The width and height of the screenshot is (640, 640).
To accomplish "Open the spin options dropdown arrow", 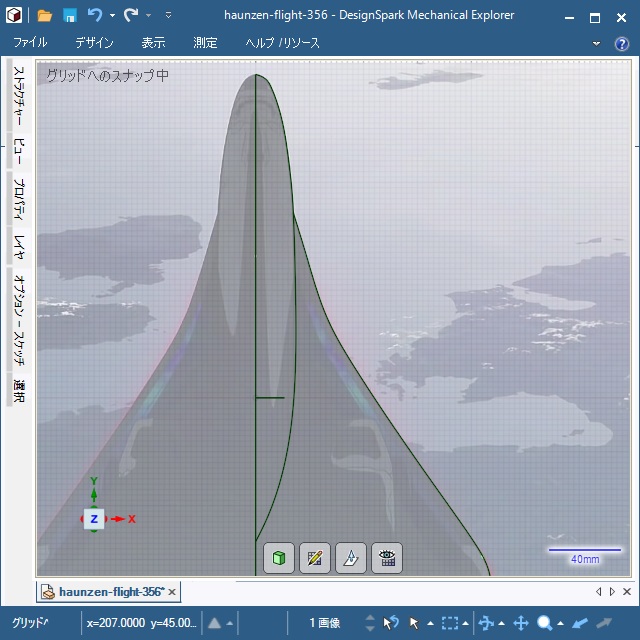I will tap(502, 623).
